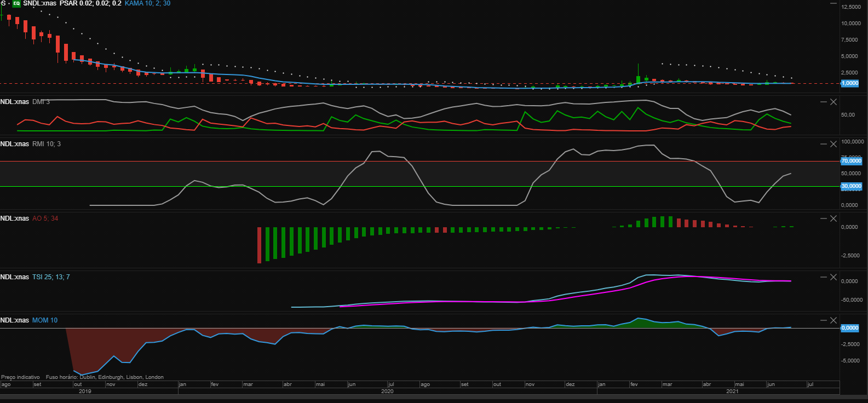Select the SNDL:xnas symbol label
This screenshot has height=403, width=868.
point(39,3)
